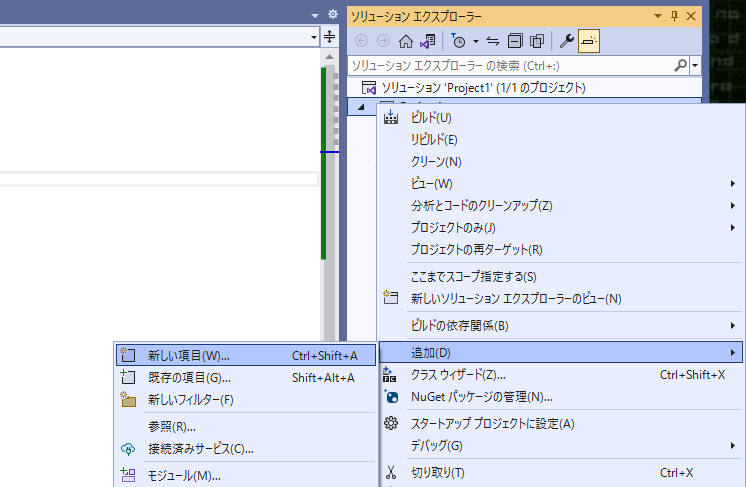
Task: Toggle the pin auto-hide for Solution Explorer
Action: click(x=674, y=16)
